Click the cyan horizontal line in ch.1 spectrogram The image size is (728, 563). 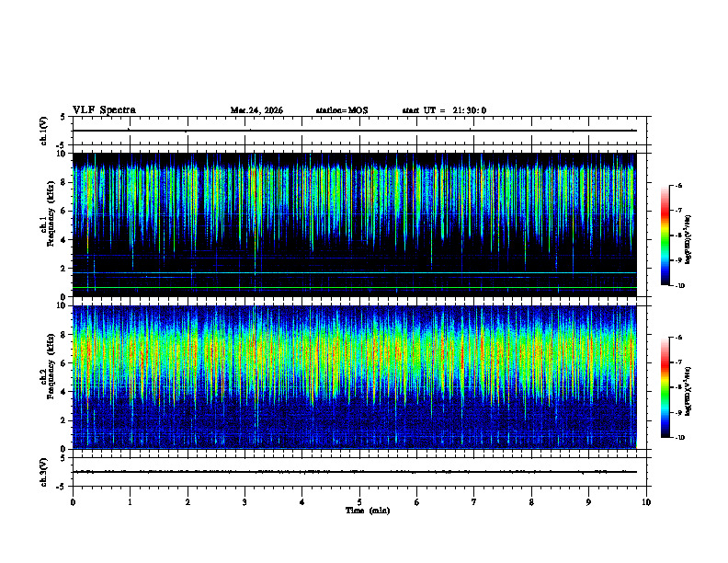(354, 272)
